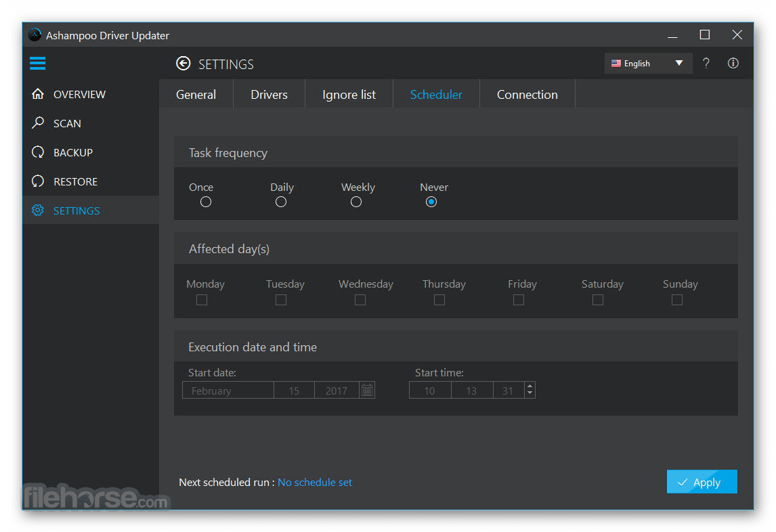Select the Once frequency option
This screenshot has width=776, height=532.
205,202
